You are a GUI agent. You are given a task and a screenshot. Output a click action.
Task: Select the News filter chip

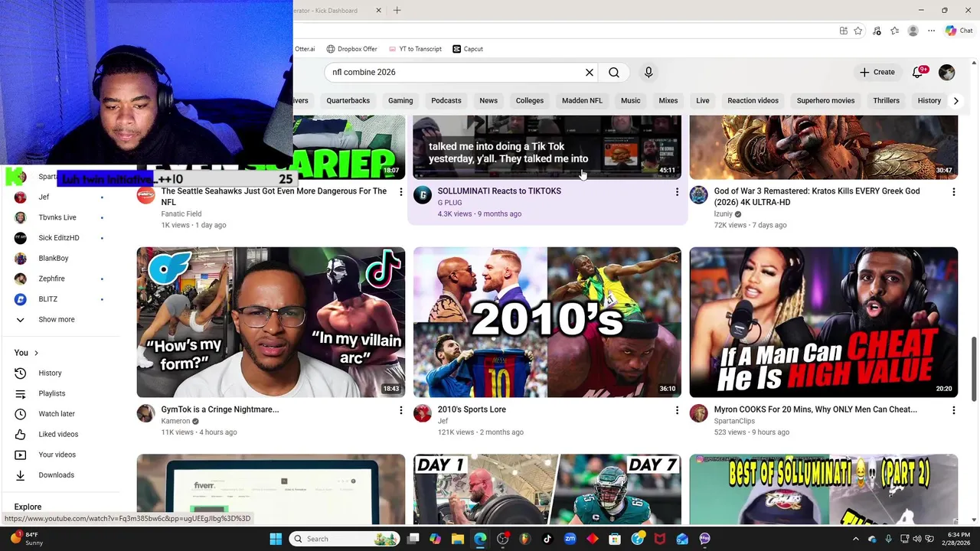pos(488,100)
